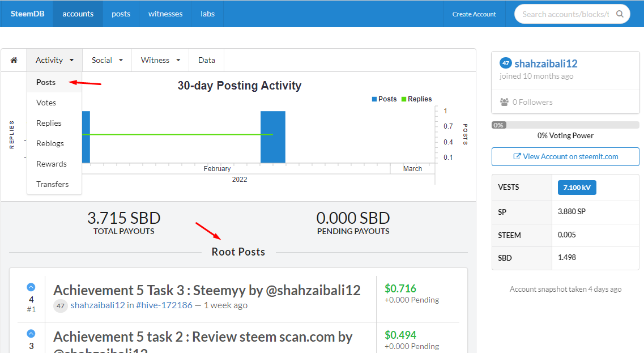Click the 0 Followers text
The image size is (644, 353).
532,103
